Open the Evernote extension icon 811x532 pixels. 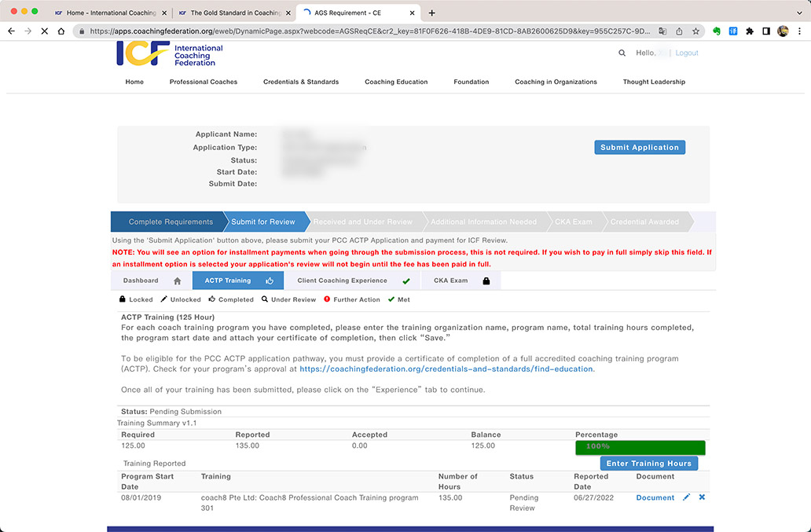(x=717, y=31)
